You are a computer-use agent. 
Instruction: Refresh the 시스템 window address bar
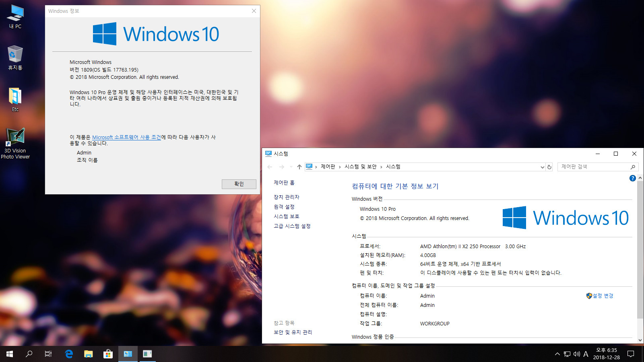(x=549, y=167)
